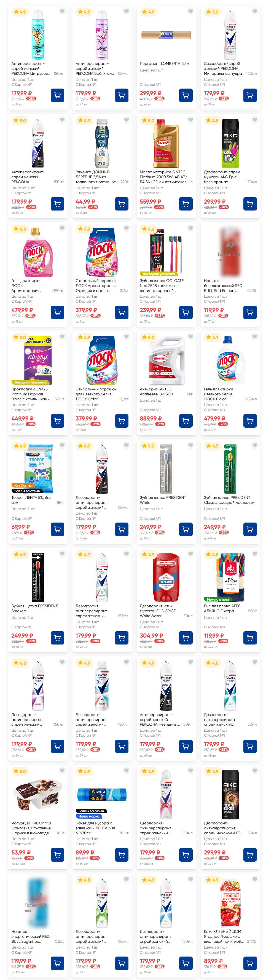Toggle favorite on Рис для плова АГРО-АЛЬЯНС
Viewport: 266px width, 980px height.
click(x=255, y=553)
